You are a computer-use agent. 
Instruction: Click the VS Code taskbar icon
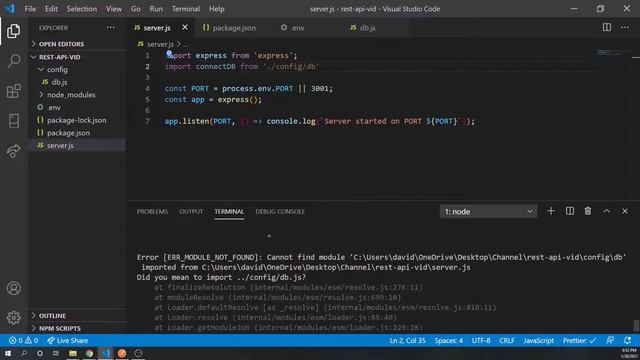pos(106,353)
